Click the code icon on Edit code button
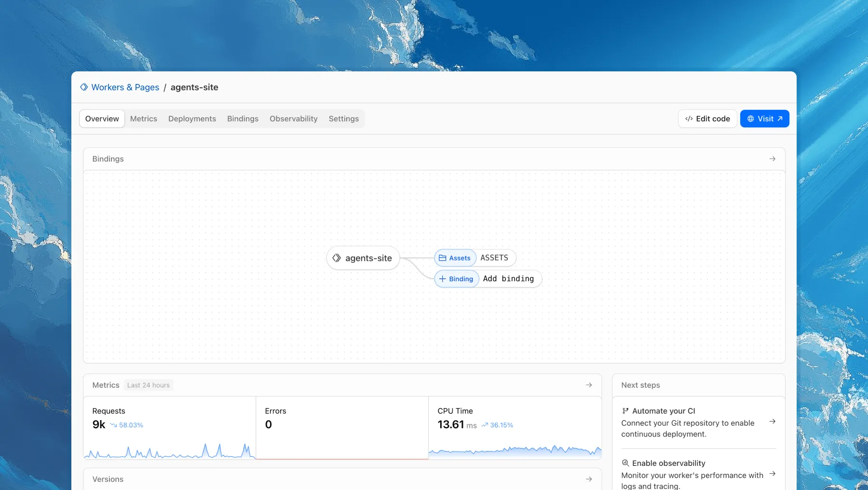Image resolution: width=868 pixels, height=490 pixels. (x=689, y=118)
